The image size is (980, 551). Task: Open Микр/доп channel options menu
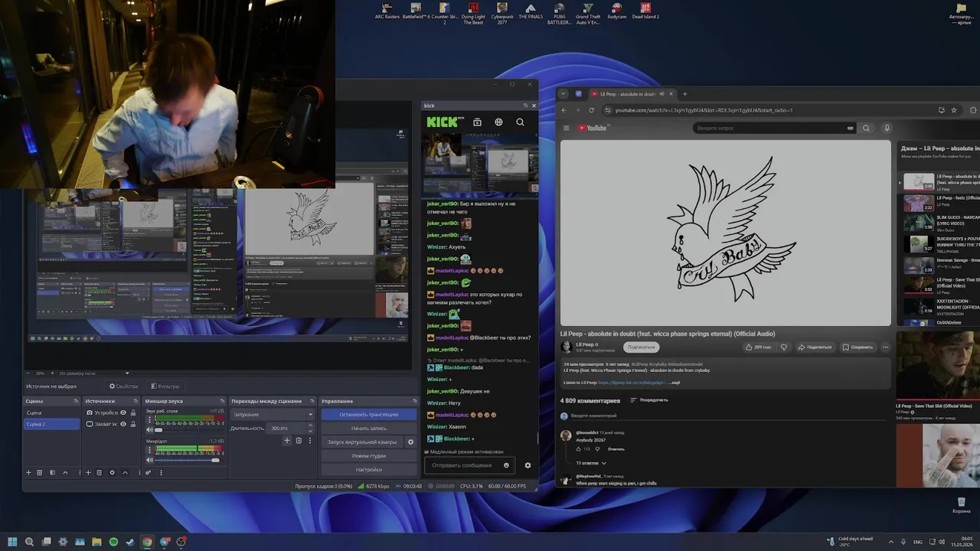point(149,450)
